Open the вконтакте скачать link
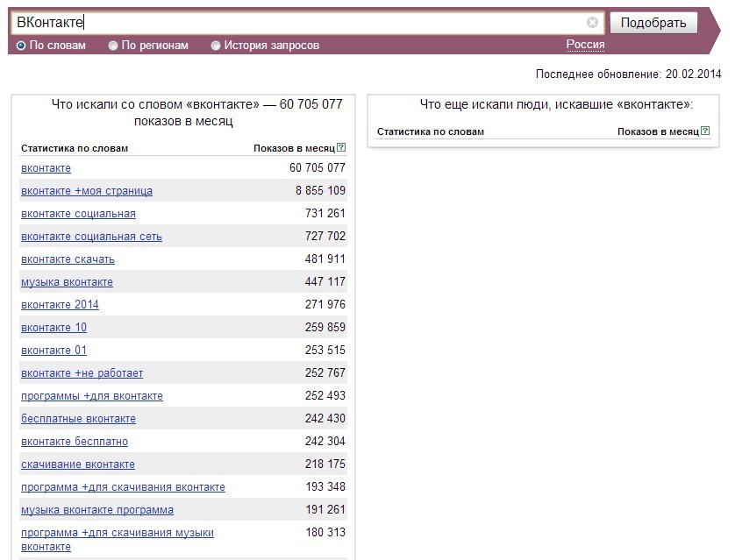The width and height of the screenshot is (735, 560). (68, 259)
